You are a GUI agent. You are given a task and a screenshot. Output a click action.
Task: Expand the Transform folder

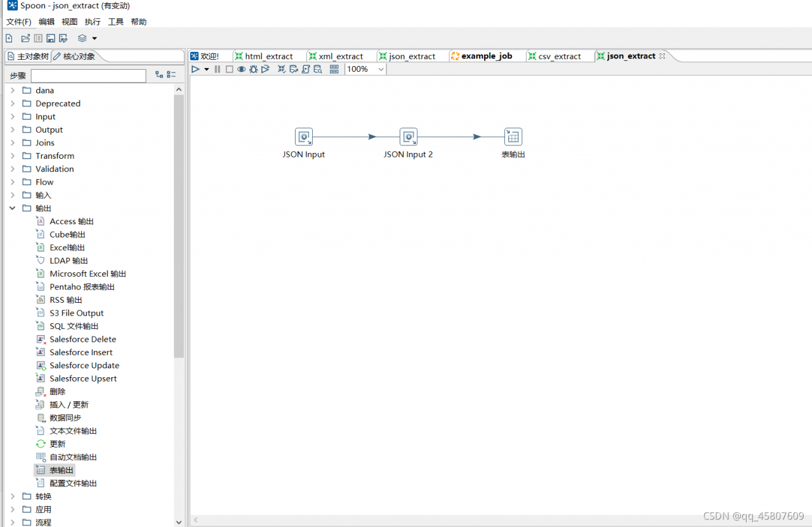[12, 156]
